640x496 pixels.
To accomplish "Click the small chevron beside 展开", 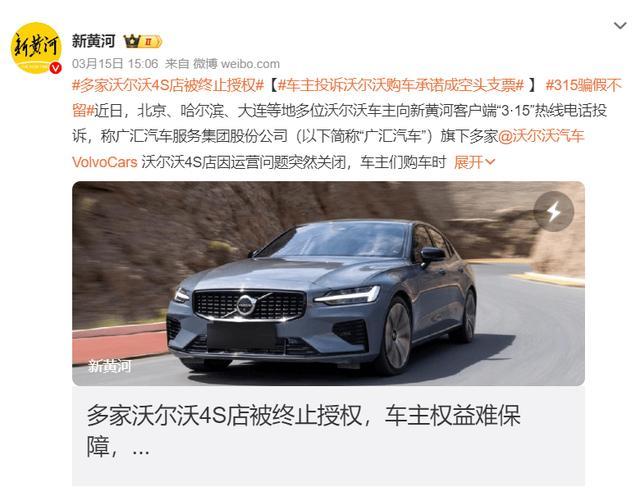I will point(490,162).
